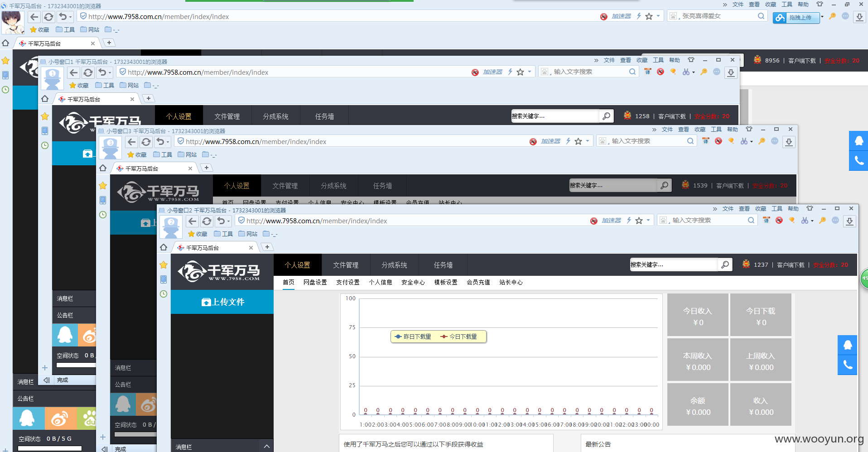Image resolution: width=868 pixels, height=452 pixels.
Task: Open the download manager in 小号窗口2
Action: [850, 221]
